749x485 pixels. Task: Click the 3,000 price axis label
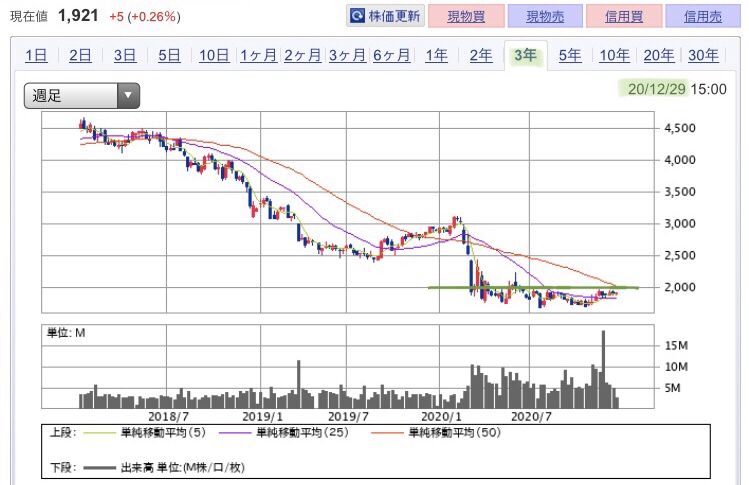(680, 224)
